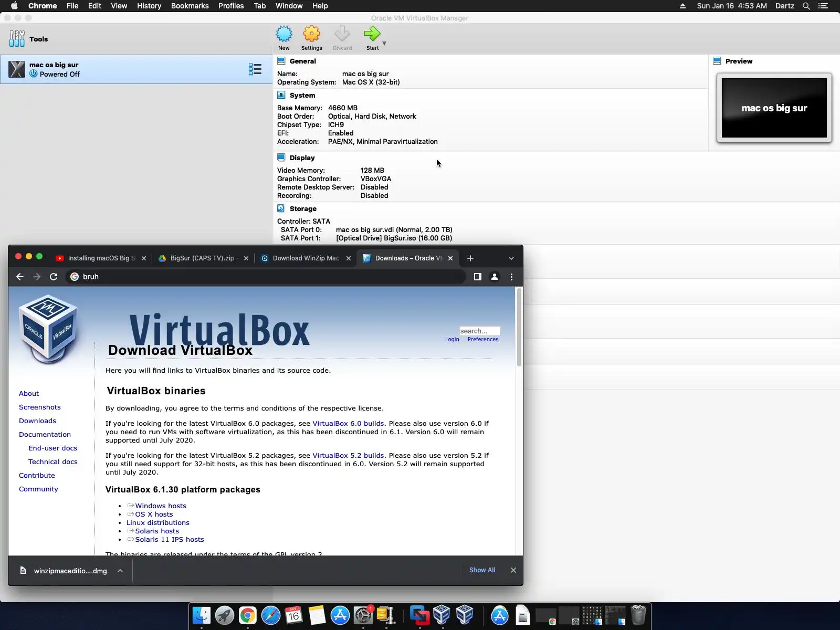Download the OS X hosts package
This screenshot has height=630, width=840.
[154, 514]
